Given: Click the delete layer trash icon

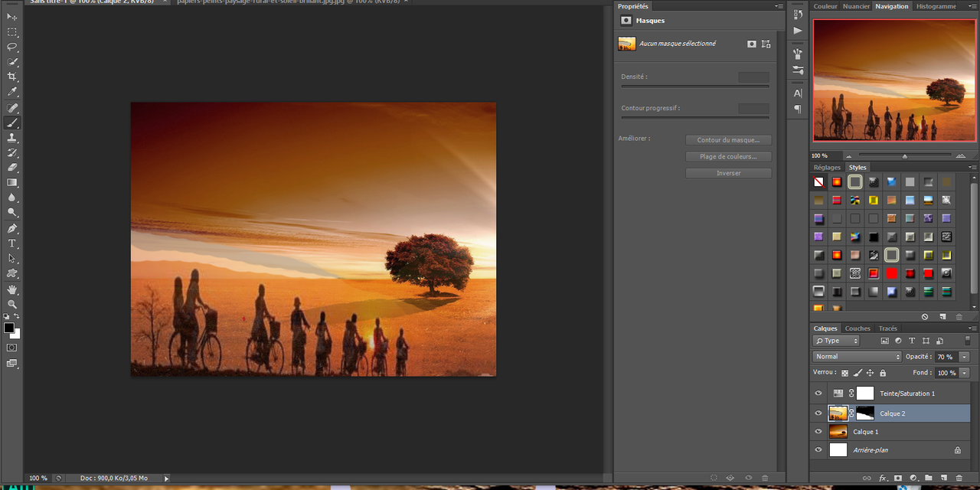Looking at the screenshot, I should [958, 479].
